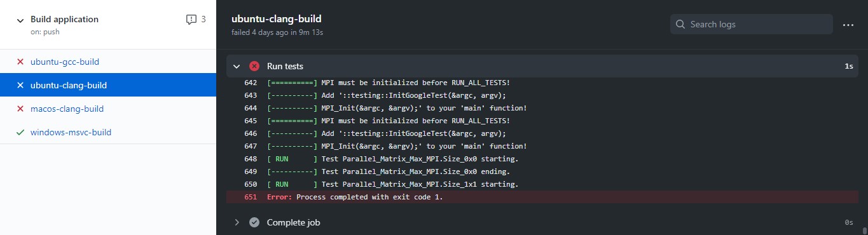The width and height of the screenshot is (868, 235).
Task: Click the gray check icon beside Complete job
Action: pyautogui.click(x=254, y=222)
